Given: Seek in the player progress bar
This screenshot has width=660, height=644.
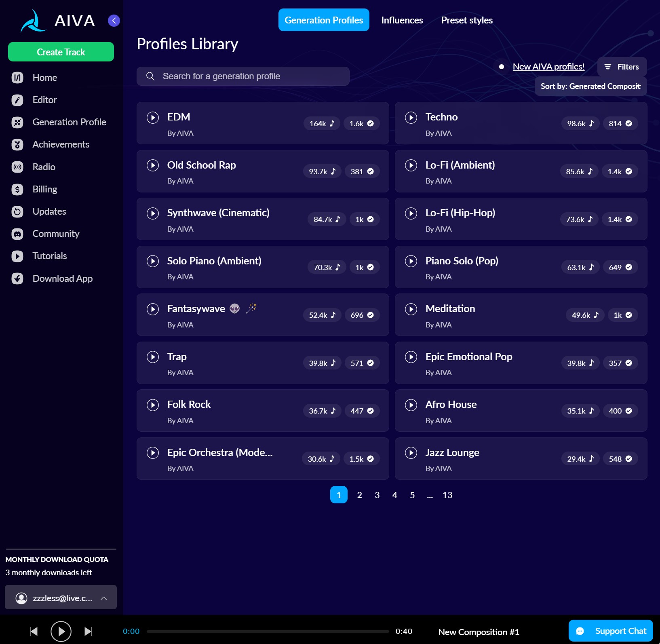Looking at the screenshot, I should 268,631.
